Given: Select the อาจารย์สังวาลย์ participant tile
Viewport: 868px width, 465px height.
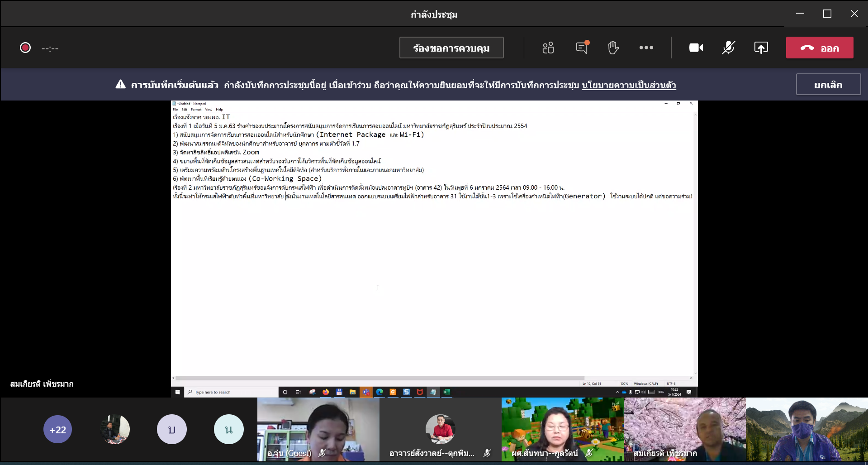Looking at the screenshot, I should click(x=440, y=429).
